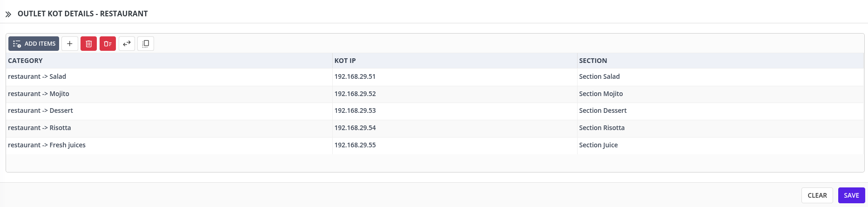Select the restaurant -> Mojito row

[x=39, y=94]
